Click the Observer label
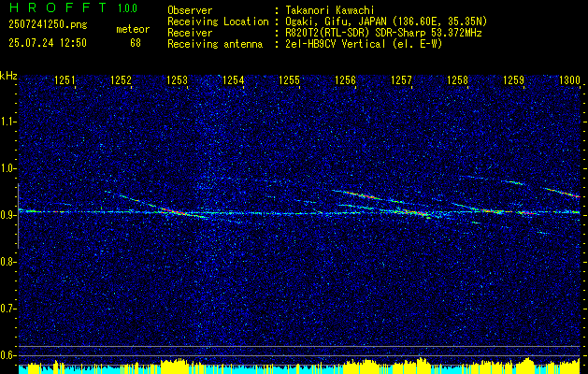The width and height of the screenshot is (588, 374). (190, 10)
